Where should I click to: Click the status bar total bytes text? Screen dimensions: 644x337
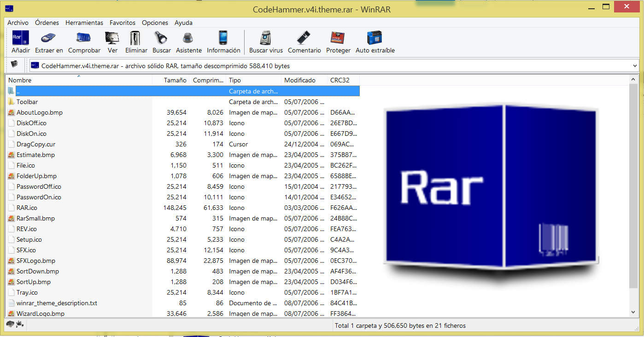400,325
